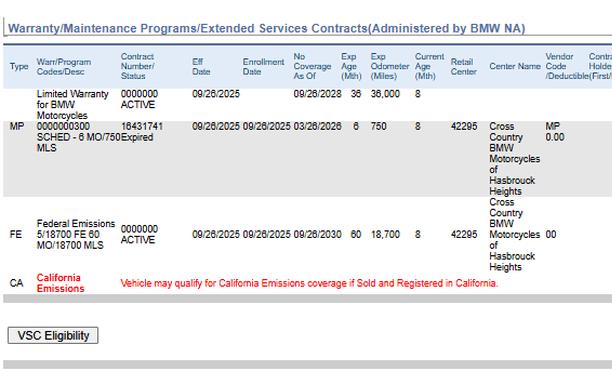612x383 pixels.
Task: Click the 36,000 expiration odometer value
Action: point(385,94)
